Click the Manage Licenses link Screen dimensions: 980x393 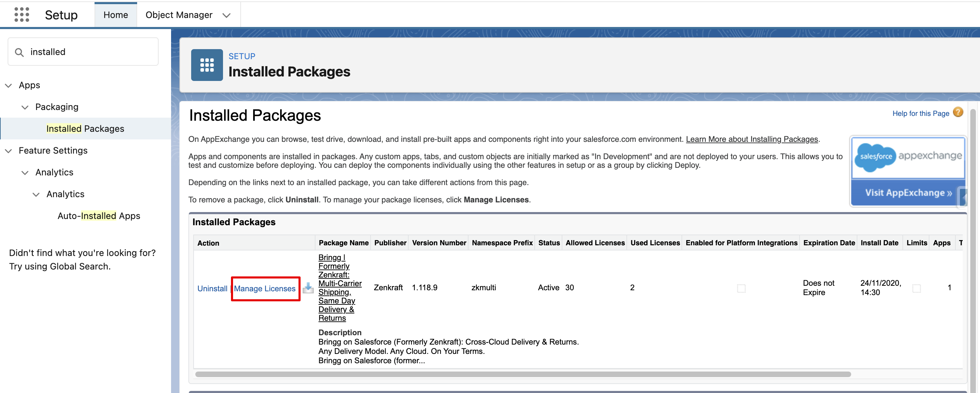pyautogui.click(x=265, y=289)
